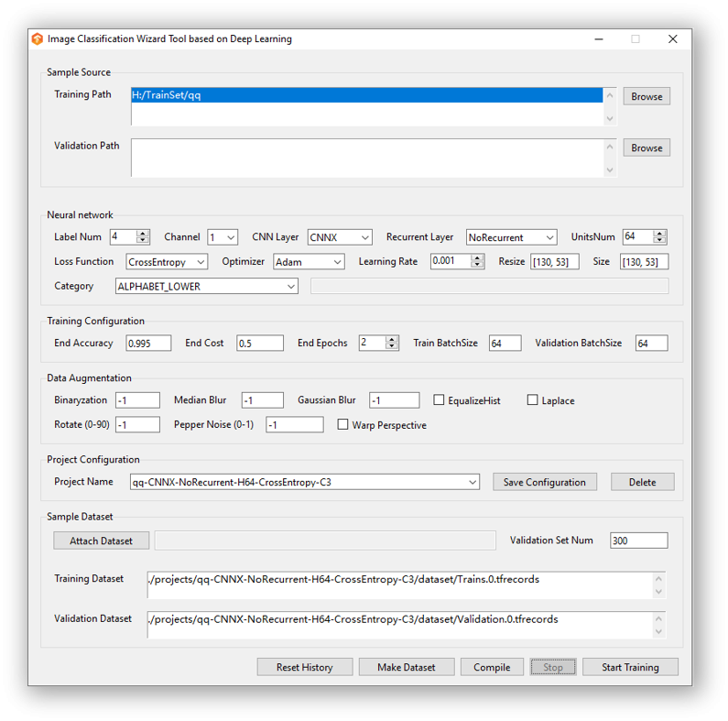Click the Validation Set Num field
This screenshot has width=728, height=721.
click(x=639, y=541)
